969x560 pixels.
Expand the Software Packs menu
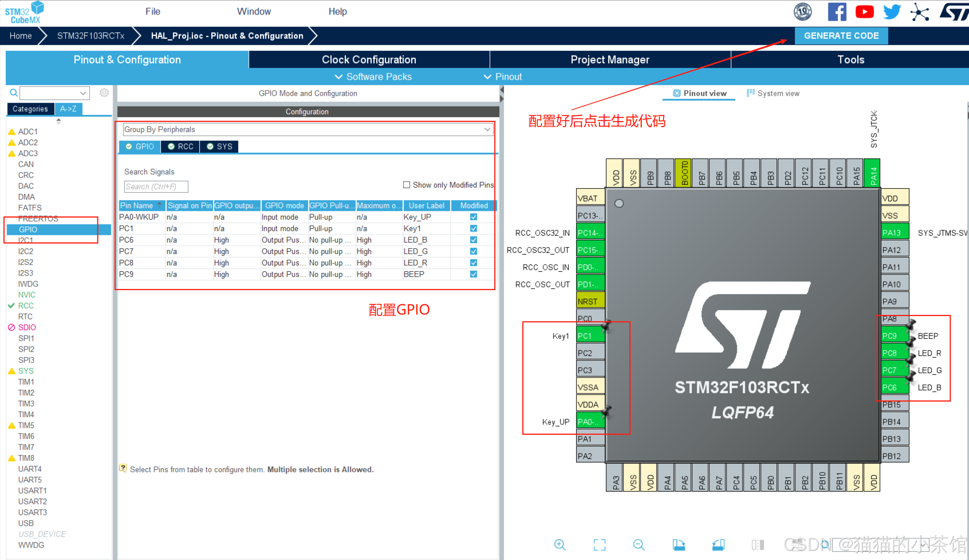click(x=373, y=77)
